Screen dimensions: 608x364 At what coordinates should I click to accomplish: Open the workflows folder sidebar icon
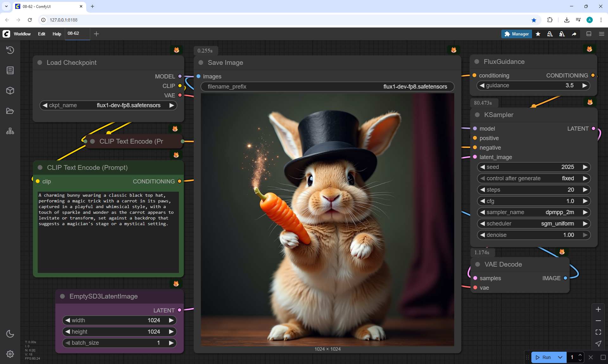point(10,111)
